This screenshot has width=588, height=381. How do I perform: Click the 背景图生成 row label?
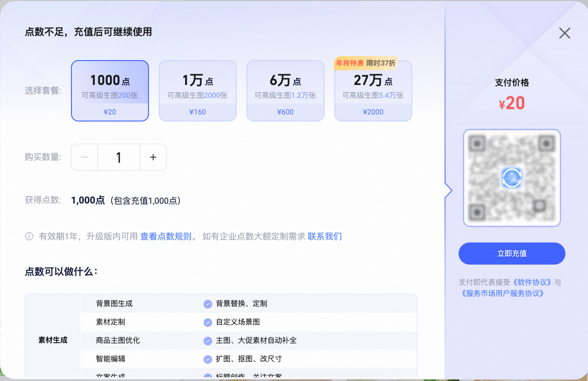114,303
